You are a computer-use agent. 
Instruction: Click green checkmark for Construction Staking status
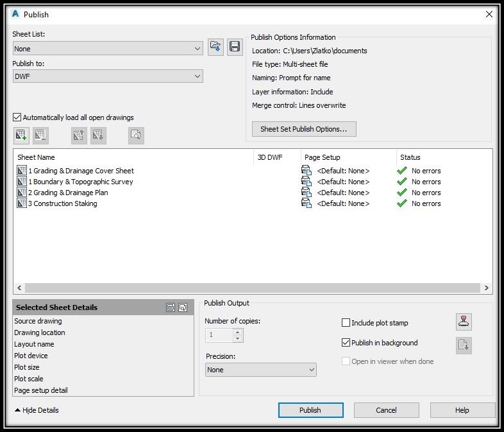tap(402, 203)
